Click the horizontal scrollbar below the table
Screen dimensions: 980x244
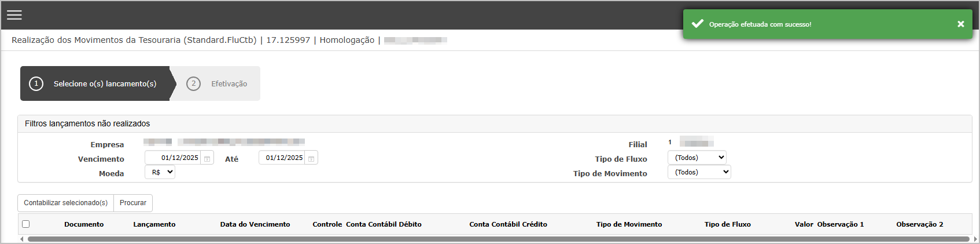(498, 239)
